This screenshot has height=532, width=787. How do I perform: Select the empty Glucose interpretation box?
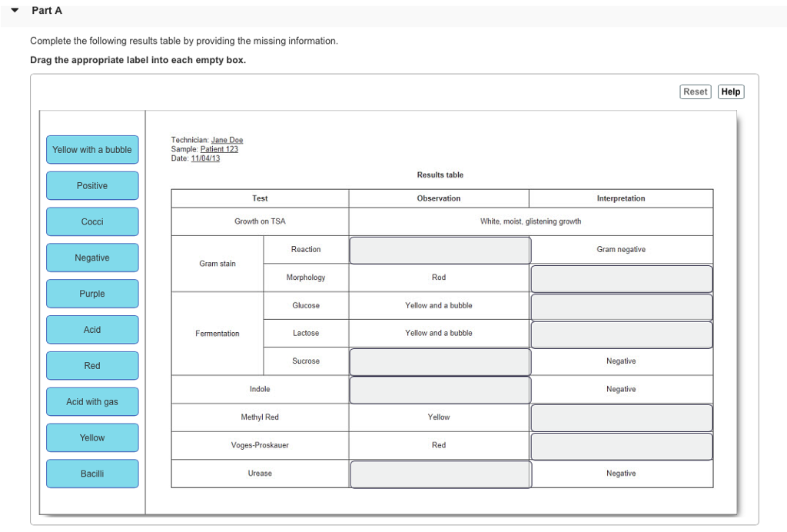[x=621, y=307]
